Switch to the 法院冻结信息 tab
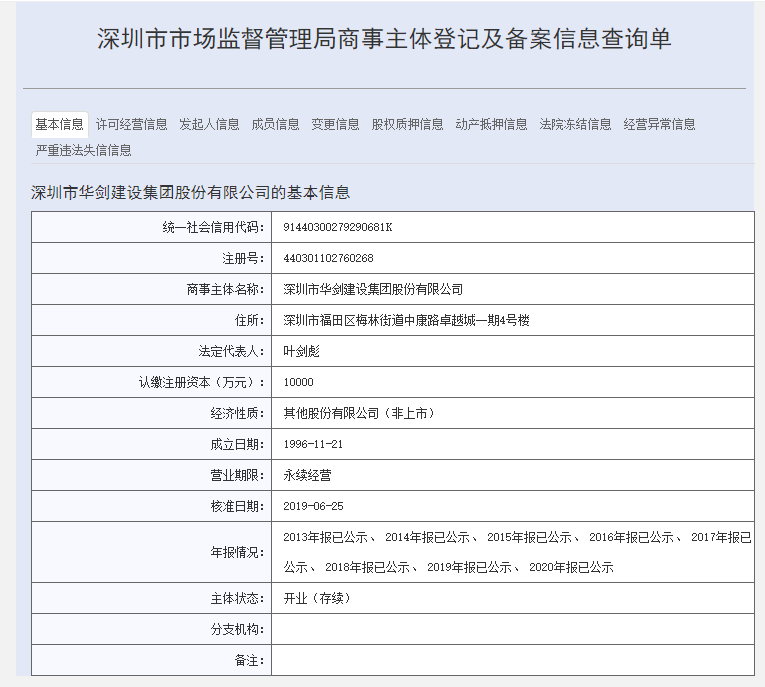Screen dimensions: 765x687 click(575, 124)
